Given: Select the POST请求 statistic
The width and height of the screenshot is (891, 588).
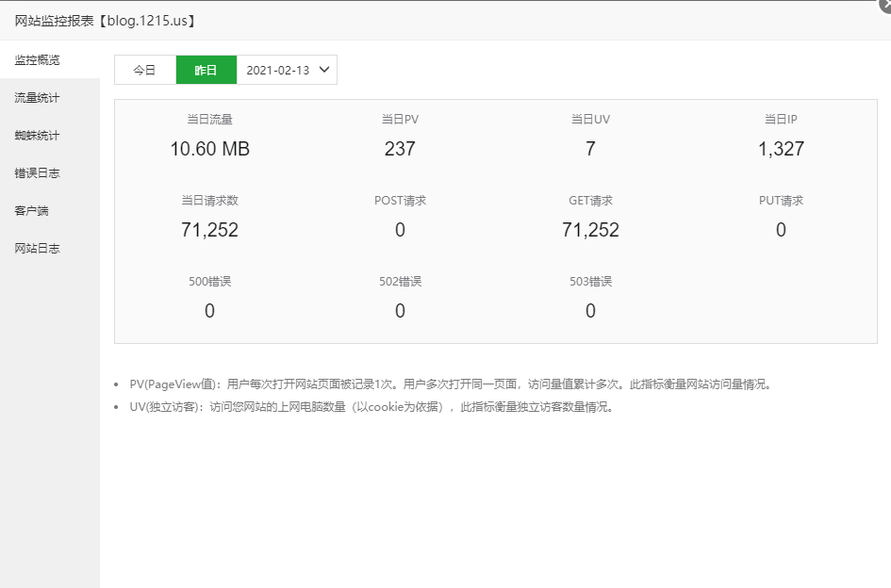Looking at the screenshot, I should point(400,230).
